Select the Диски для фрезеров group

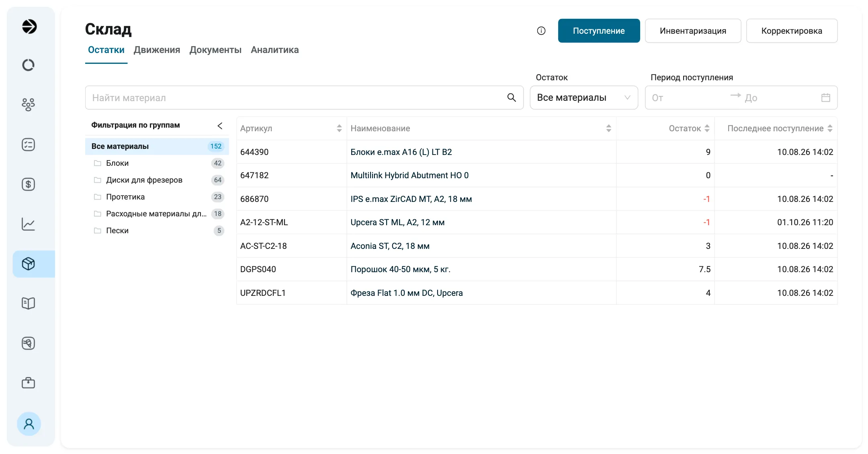[157, 180]
